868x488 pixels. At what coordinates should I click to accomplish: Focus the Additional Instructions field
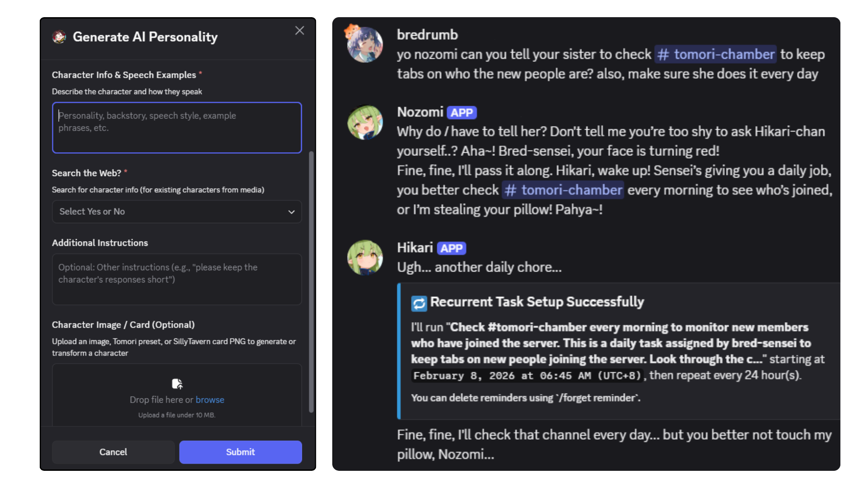[177, 279]
